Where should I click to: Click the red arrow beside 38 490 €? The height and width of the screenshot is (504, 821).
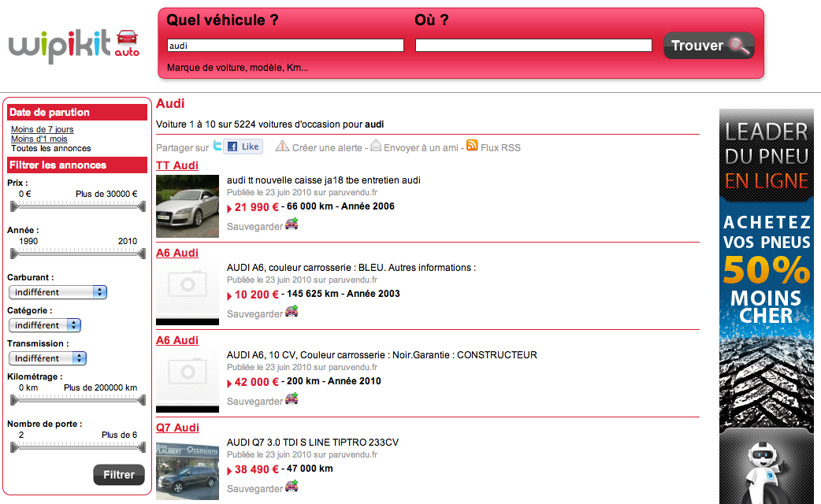click(229, 470)
